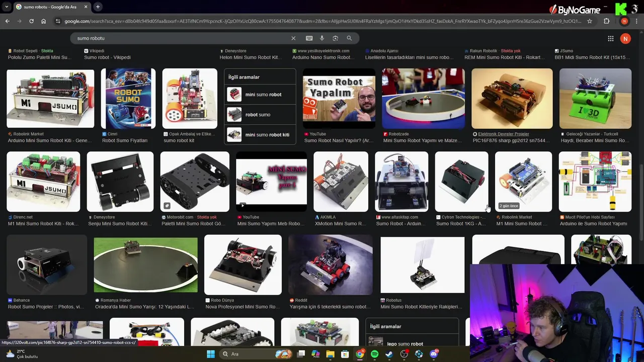Image resolution: width=644 pixels, height=362 pixels.
Task: Open the site info icon in address bar
Action: [58, 21]
